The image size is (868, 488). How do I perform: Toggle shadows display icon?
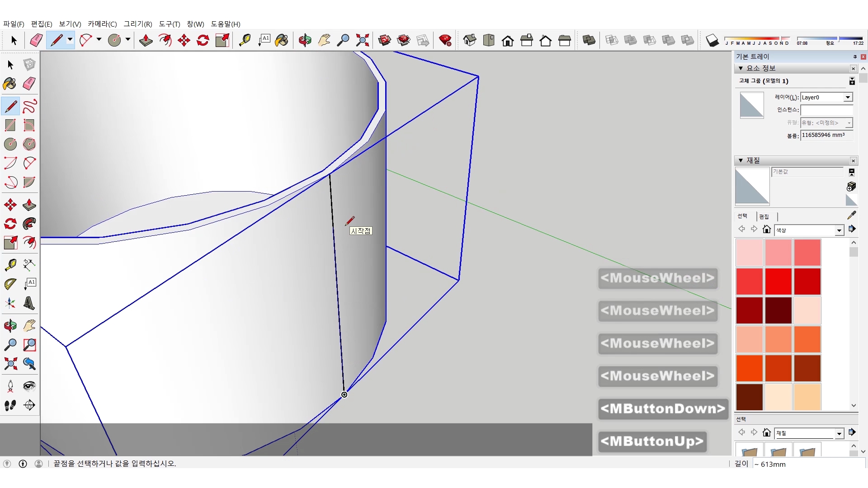click(712, 40)
